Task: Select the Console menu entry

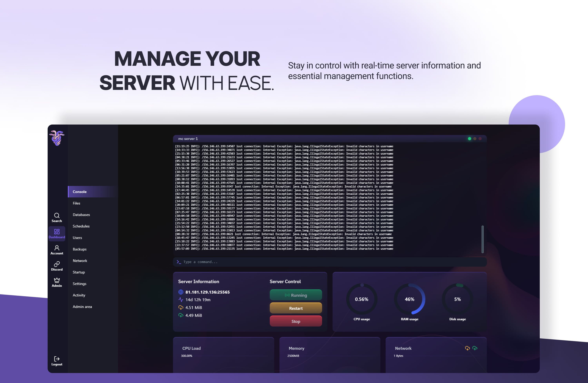Action: [80, 192]
